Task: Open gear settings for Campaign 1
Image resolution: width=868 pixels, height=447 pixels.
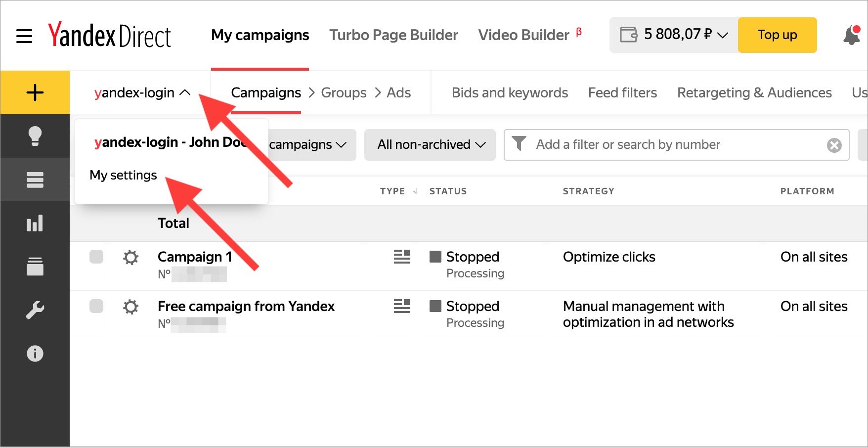Action: (131, 258)
